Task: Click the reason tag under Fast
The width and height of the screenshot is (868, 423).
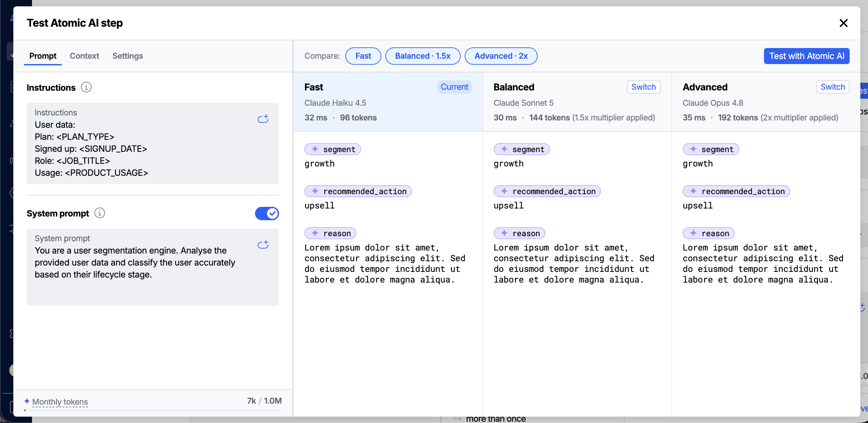Action: pos(330,233)
